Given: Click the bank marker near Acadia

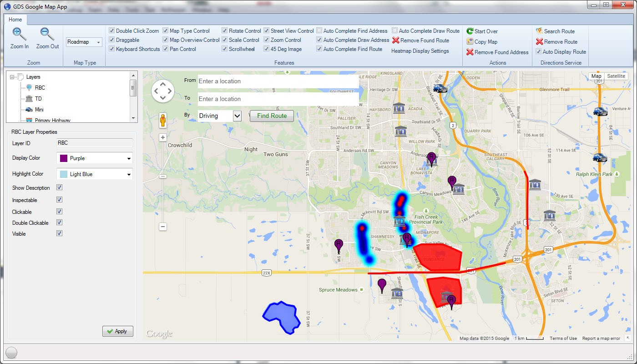Looking at the screenshot, I should [x=399, y=108].
